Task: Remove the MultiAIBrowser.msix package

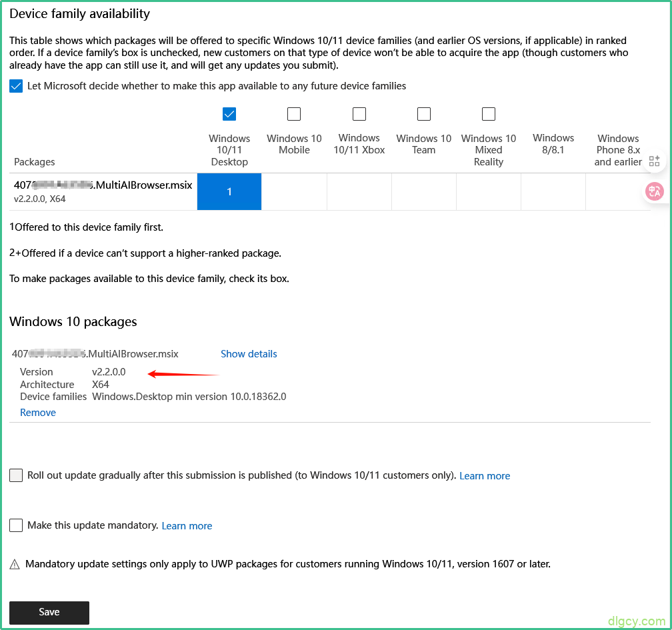Action: [x=38, y=413]
